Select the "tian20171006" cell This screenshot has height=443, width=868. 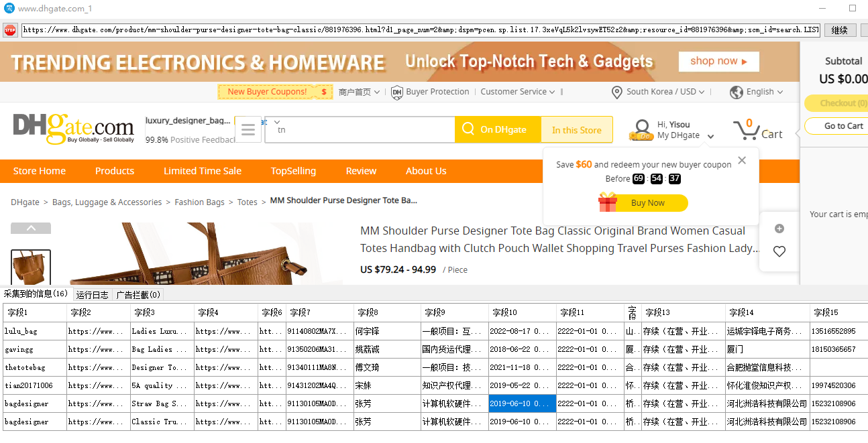(x=35, y=385)
